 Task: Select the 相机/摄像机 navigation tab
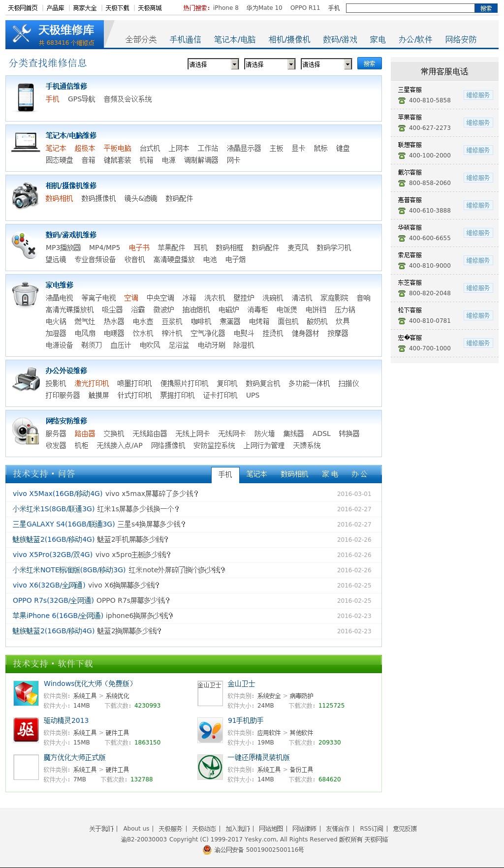(289, 39)
